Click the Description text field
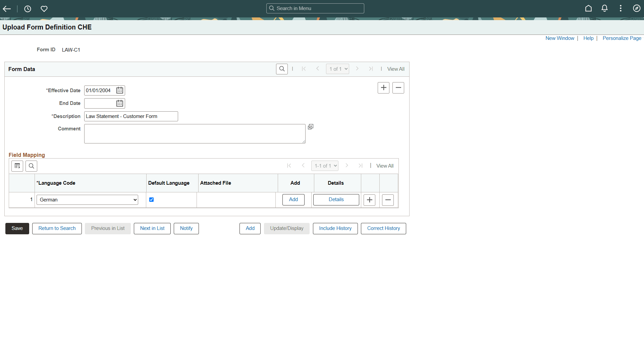Viewport: 644px width, 362px height. (x=131, y=116)
